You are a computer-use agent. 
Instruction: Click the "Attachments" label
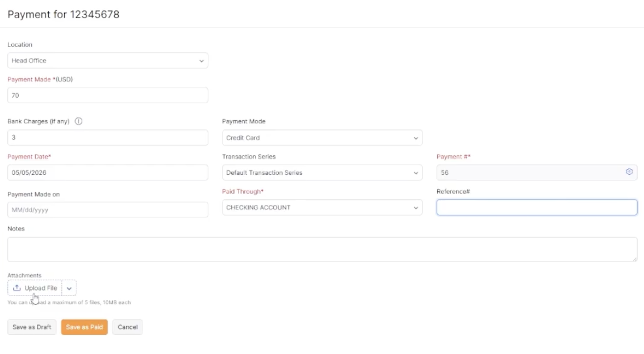tap(24, 275)
